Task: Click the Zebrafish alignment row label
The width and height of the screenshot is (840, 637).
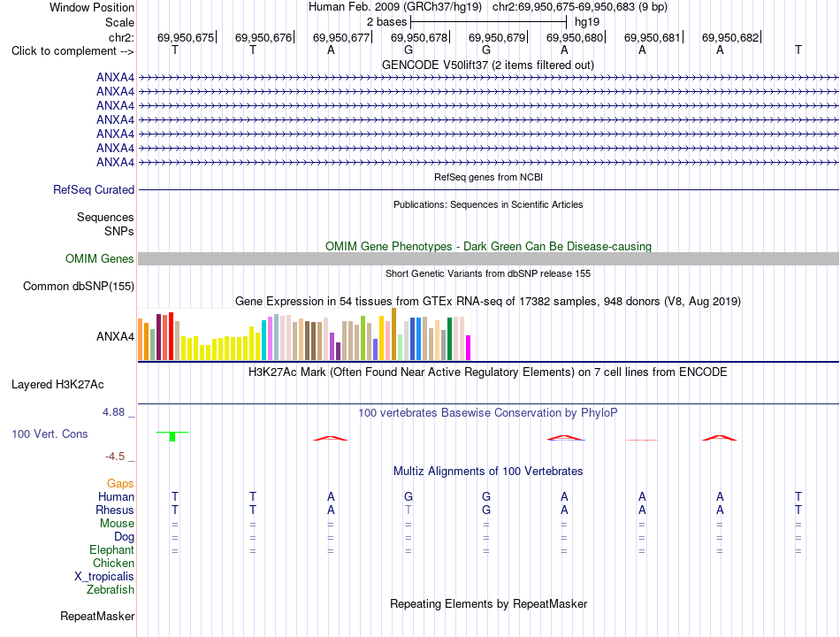Action: point(111,590)
